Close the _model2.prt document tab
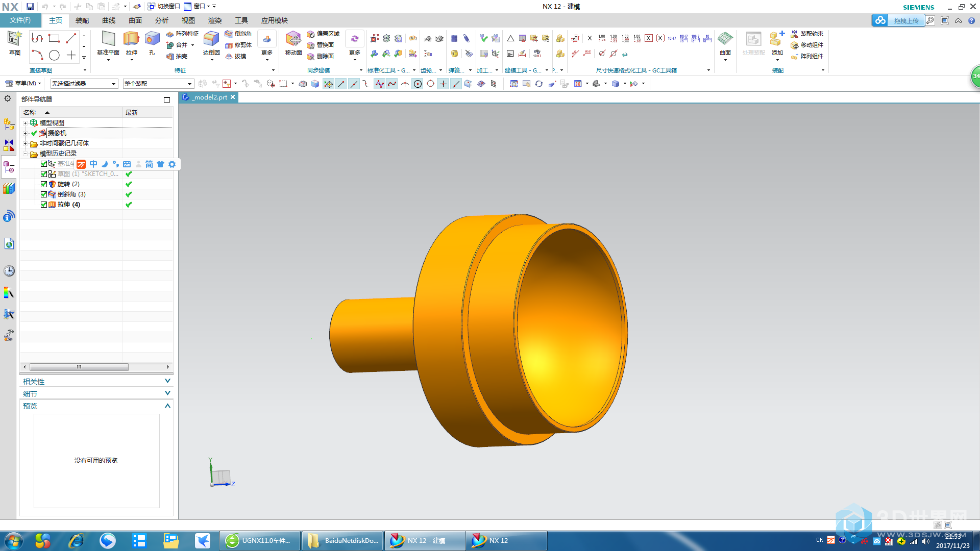This screenshot has width=980, height=551. 233,97
